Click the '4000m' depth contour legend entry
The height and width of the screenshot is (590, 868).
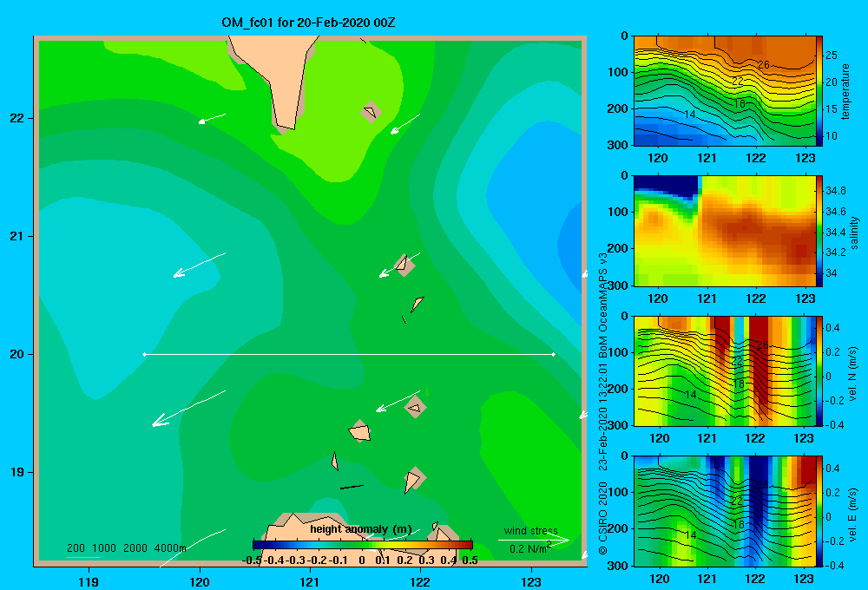coord(170,548)
